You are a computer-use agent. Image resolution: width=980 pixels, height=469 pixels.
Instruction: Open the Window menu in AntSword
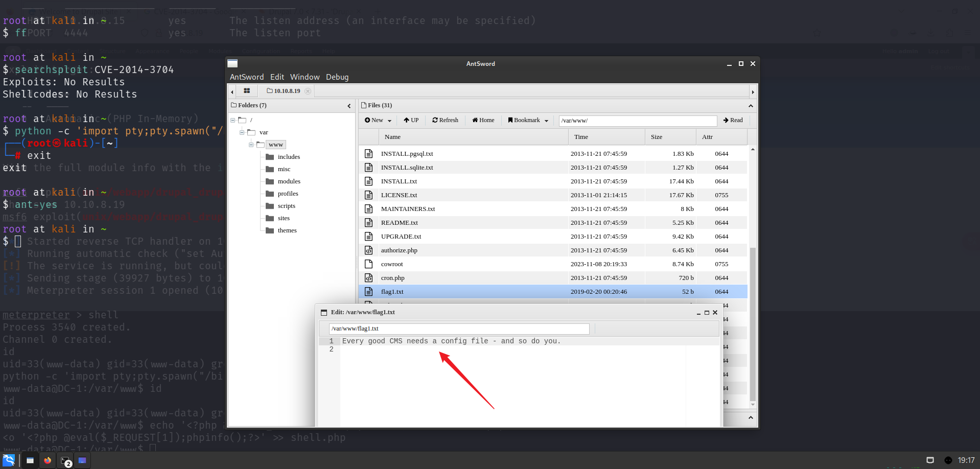coord(305,77)
